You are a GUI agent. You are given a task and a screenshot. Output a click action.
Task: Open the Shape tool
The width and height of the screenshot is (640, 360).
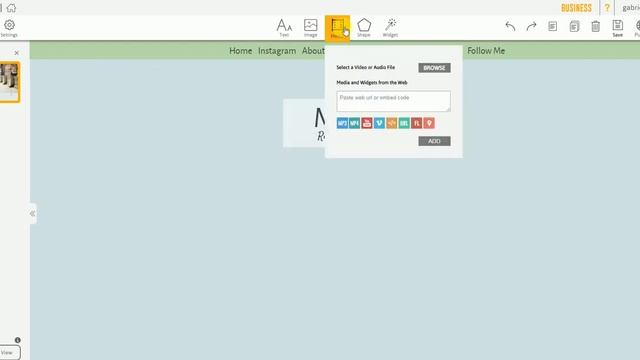[364, 28]
